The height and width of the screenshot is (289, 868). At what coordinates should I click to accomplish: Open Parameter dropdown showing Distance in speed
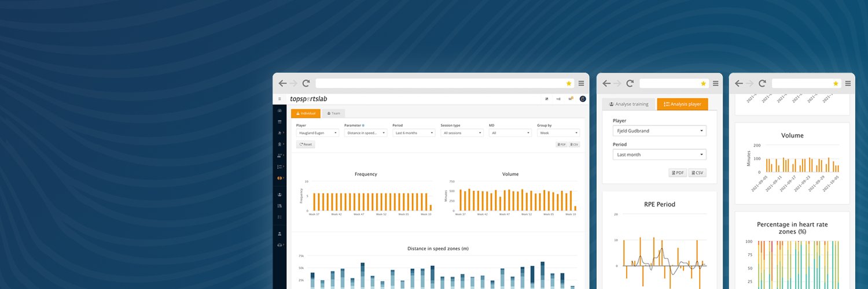[366, 133]
